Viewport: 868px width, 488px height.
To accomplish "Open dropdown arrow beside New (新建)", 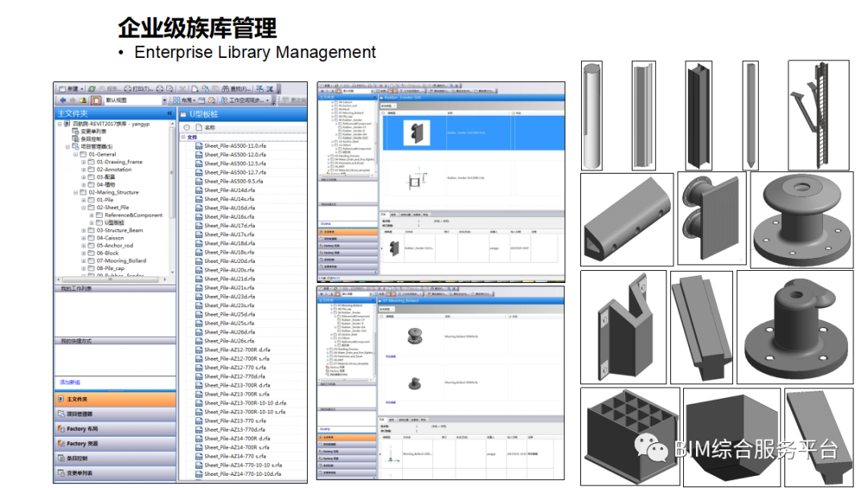I will [x=83, y=88].
